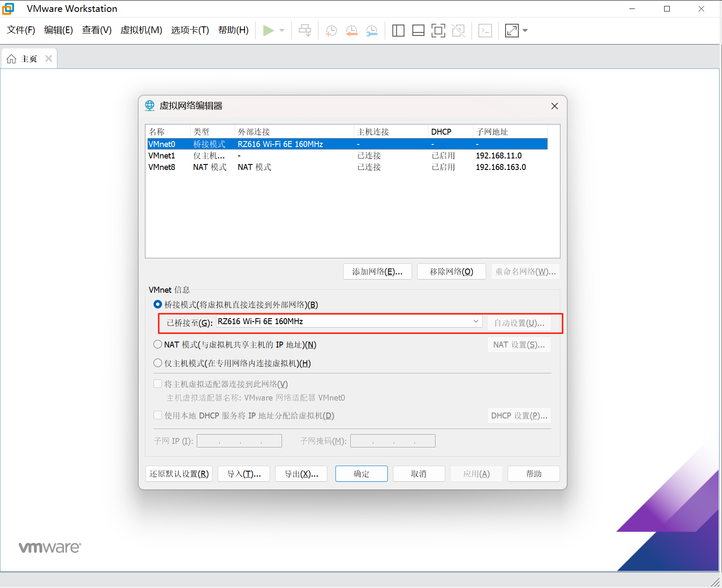Image resolution: width=722 pixels, height=588 pixels.
Task: Click the 192.168.11.0 subnet address cell
Action: point(499,155)
